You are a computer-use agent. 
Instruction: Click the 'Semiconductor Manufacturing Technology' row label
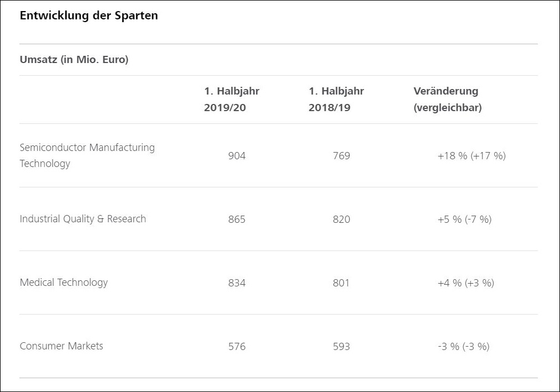click(x=87, y=155)
